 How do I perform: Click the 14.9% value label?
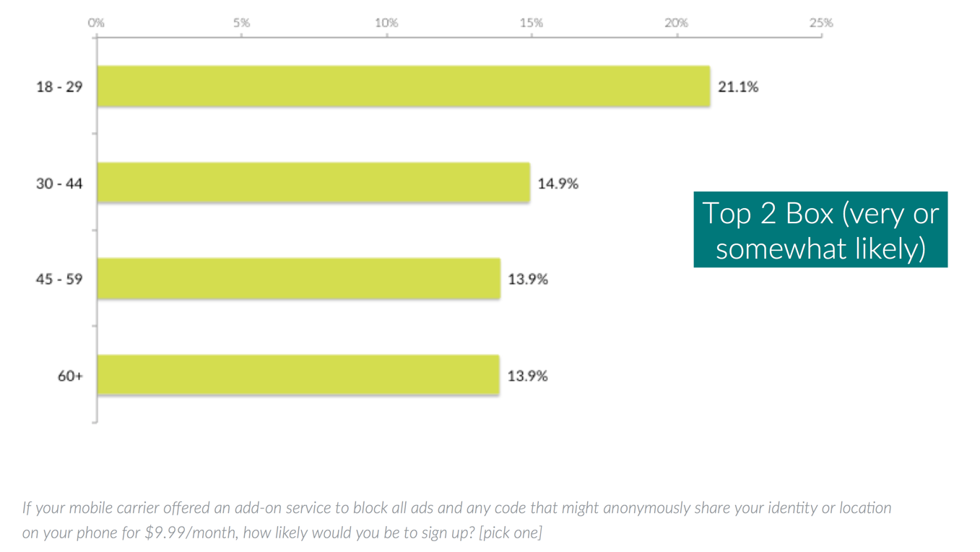pos(558,184)
